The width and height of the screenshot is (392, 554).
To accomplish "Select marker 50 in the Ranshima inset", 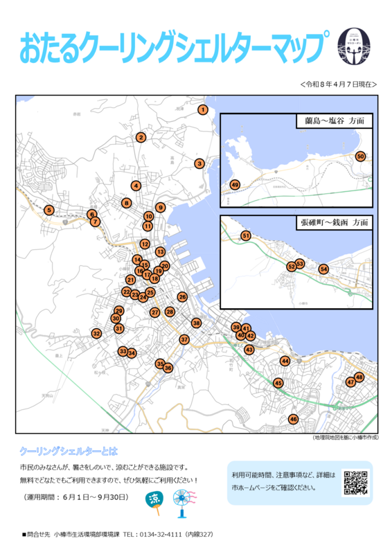I will point(360,157).
